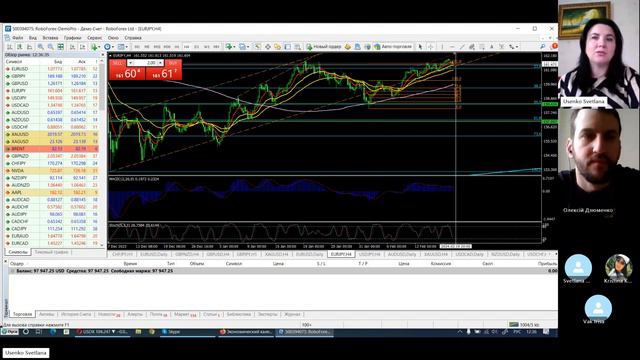Select NVDA row in Market Watch
This screenshot has height=360, width=640.
(x=51, y=171)
